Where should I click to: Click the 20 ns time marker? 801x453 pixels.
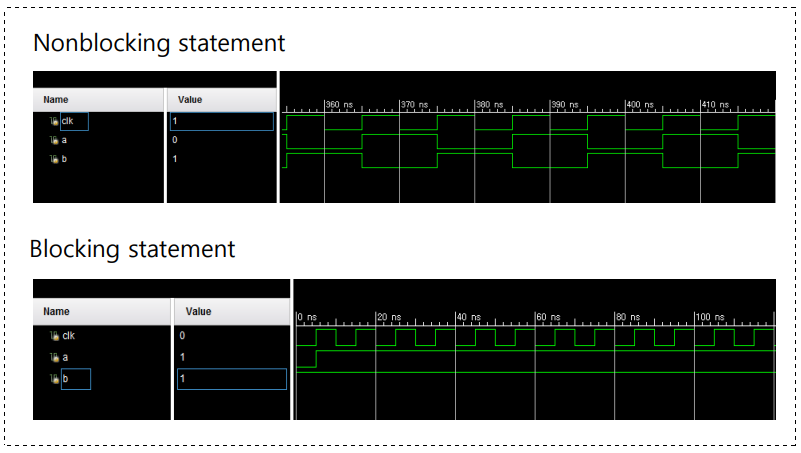[388, 317]
